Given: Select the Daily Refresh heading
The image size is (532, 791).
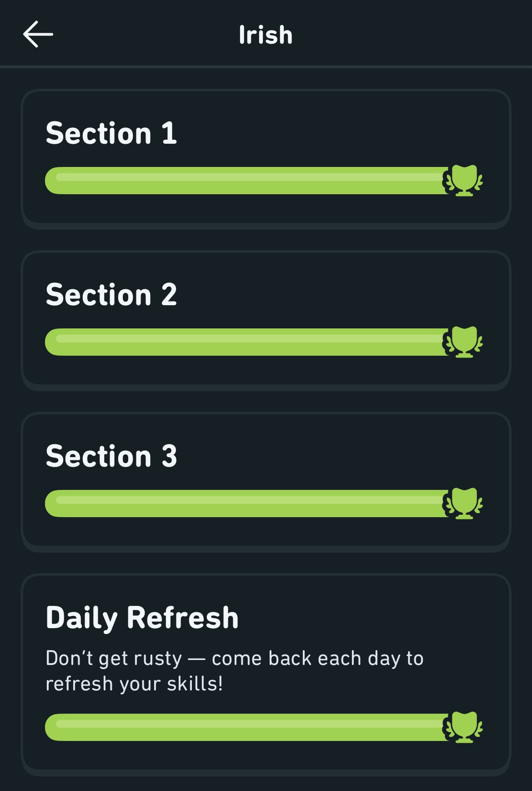Looking at the screenshot, I should click(142, 618).
